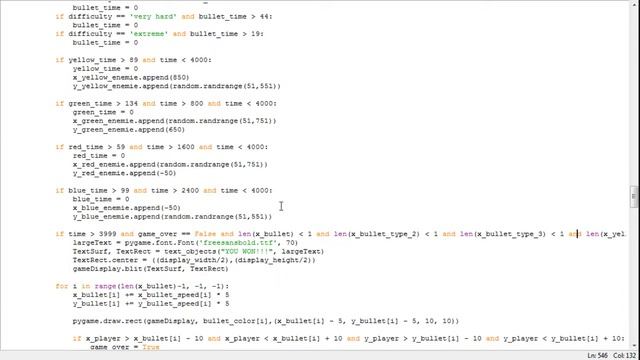Click the "YOU WON!!!" string
Viewport: 640px width, 360px height.
[x=246, y=251]
